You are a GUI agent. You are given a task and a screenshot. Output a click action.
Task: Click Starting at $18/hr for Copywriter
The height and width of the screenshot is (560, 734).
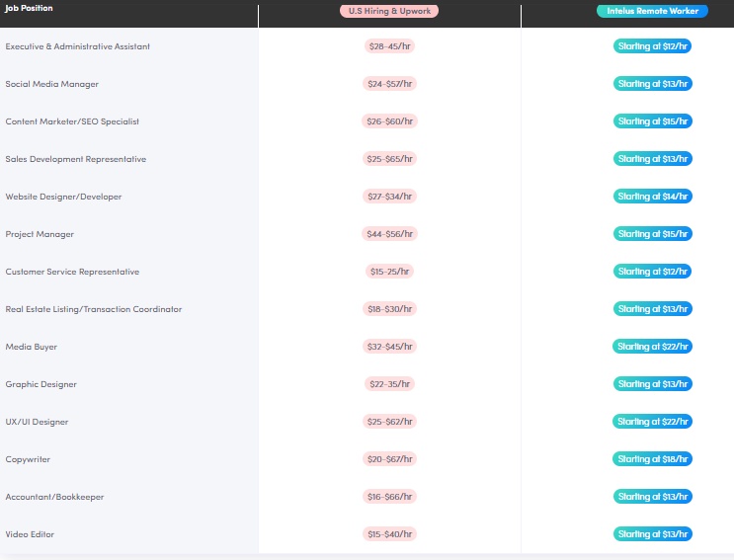(652, 459)
